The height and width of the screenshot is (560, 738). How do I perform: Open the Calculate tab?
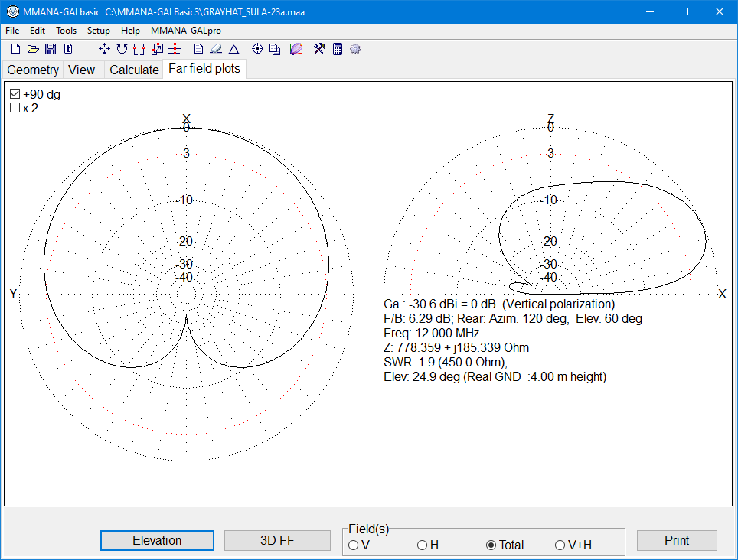coord(133,70)
